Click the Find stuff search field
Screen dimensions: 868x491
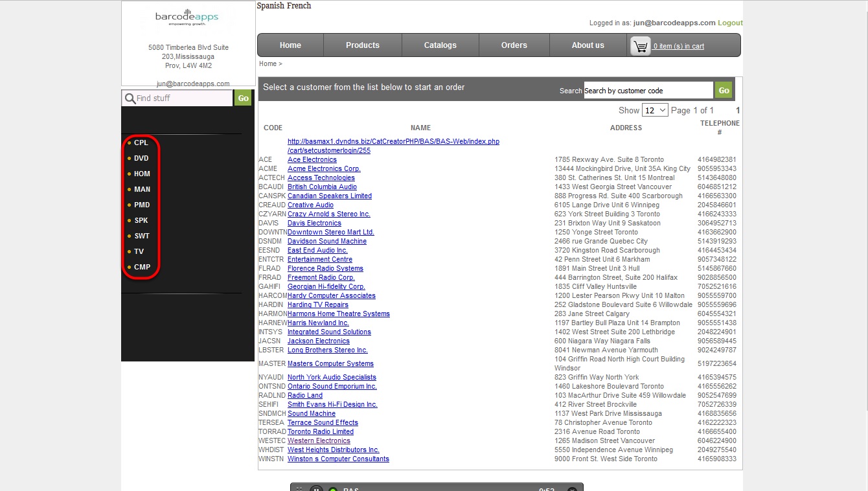pos(177,98)
